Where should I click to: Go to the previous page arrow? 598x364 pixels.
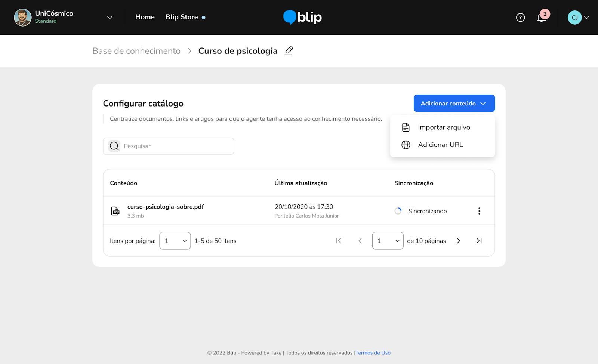(360, 241)
